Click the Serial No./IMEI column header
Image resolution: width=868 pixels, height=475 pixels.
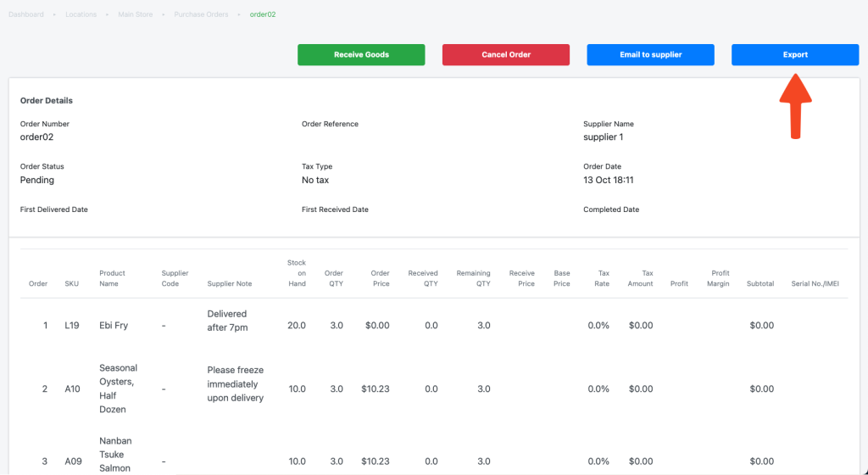point(815,283)
